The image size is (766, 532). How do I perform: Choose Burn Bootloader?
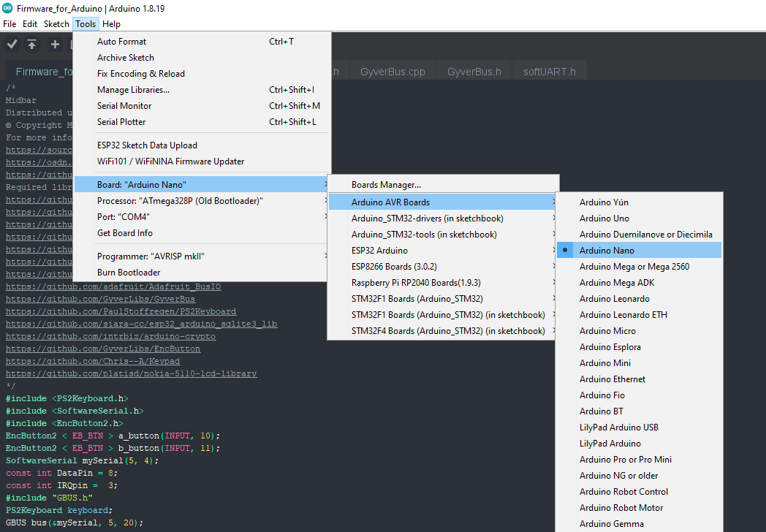[x=202, y=273]
